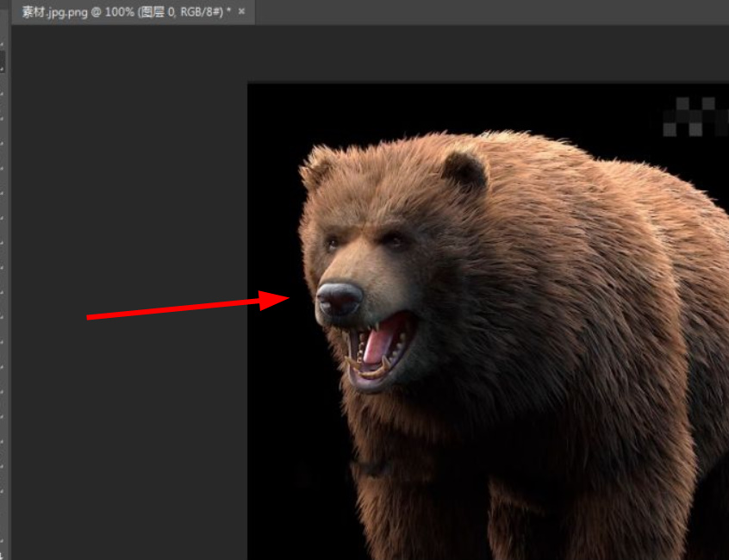Viewport: 729px width, 560px height.
Task: Click the gray pasteboard left of the canvas
Action: click(x=129, y=215)
